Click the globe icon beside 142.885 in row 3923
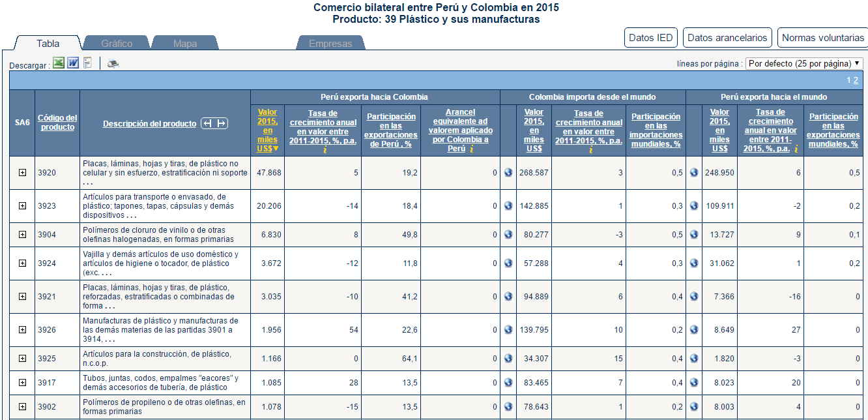The image size is (868, 420). [x=508, y=206]
